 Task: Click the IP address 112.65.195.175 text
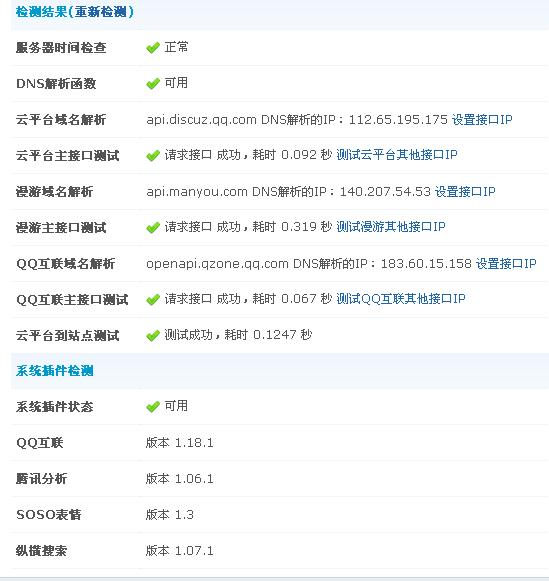coord(398,120)
